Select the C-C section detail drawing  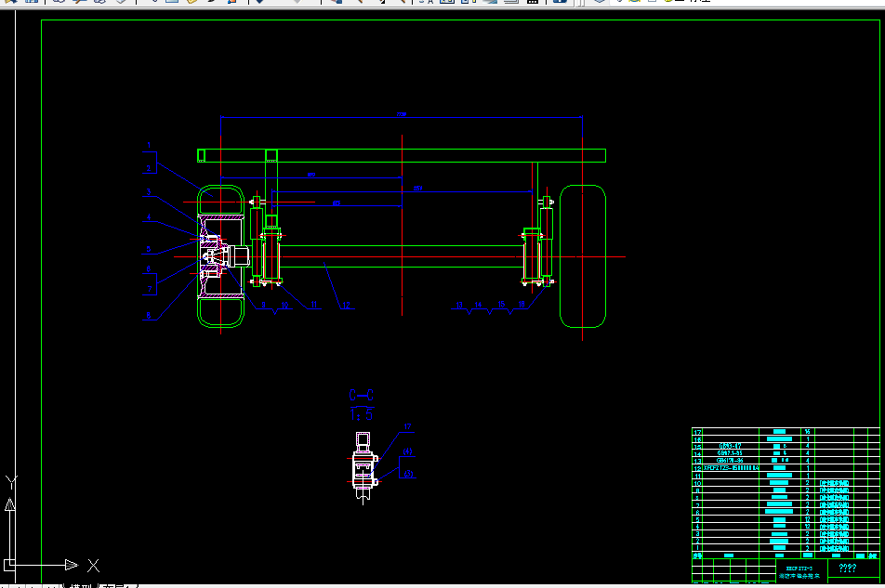pyautogui.click(x=363, y=467)
